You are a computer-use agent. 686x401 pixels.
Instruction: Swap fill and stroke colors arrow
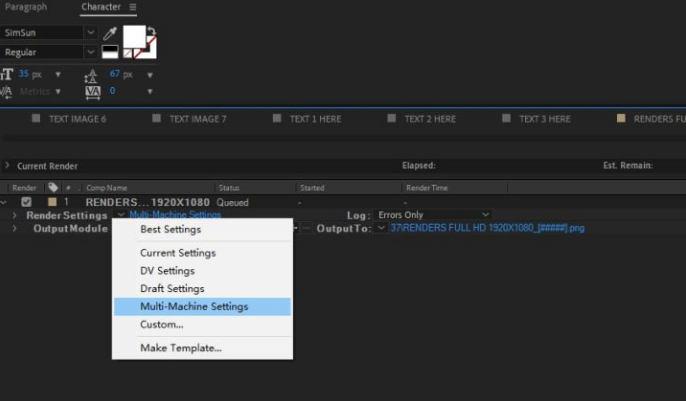150,31
